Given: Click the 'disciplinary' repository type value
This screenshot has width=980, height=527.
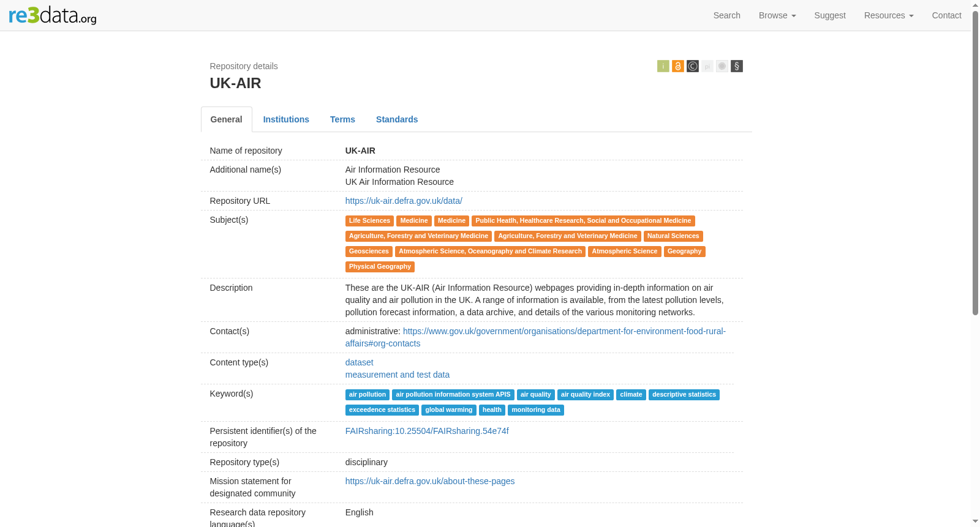Looking at the screenshot, I should [x=366, y=462].
